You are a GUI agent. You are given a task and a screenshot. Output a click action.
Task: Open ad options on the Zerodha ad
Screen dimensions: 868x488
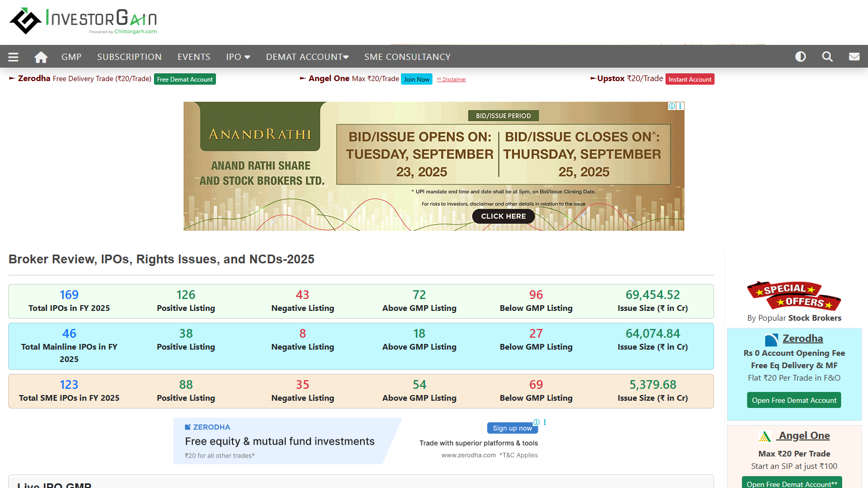pyautogui.click(x=545, y=422)
